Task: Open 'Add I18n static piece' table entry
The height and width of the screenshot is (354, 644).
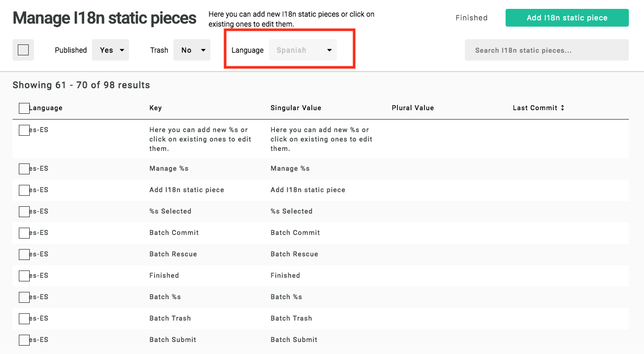Action: tap(186, 190)
